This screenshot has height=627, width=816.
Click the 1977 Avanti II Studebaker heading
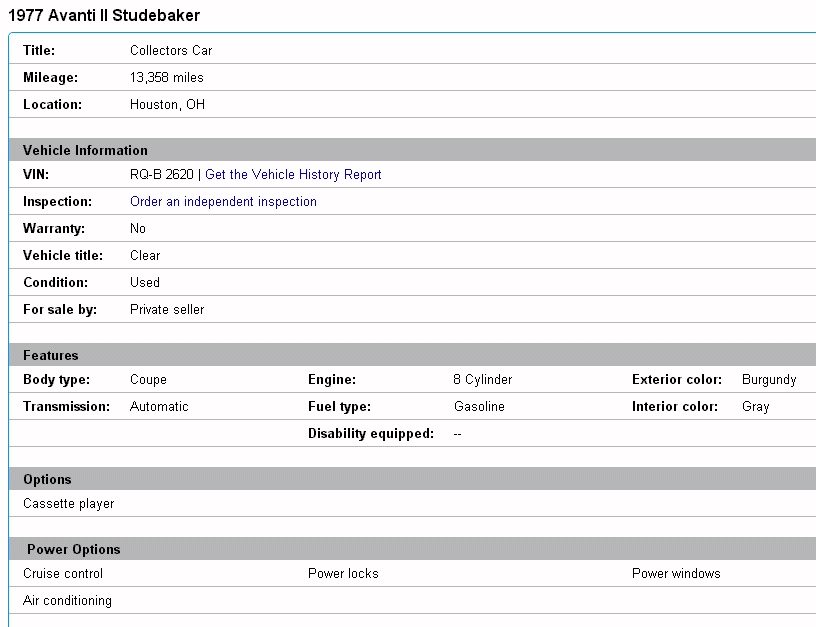point(104,16)
